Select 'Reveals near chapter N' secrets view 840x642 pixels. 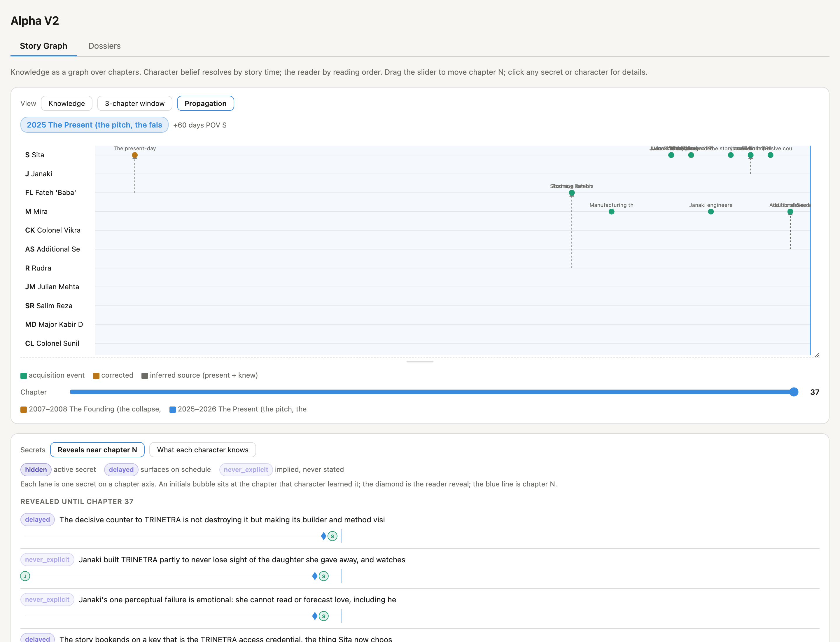tap(97, 450)
